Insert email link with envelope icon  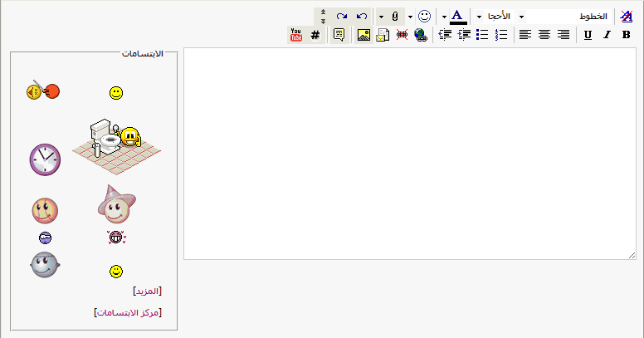[383, 35]
